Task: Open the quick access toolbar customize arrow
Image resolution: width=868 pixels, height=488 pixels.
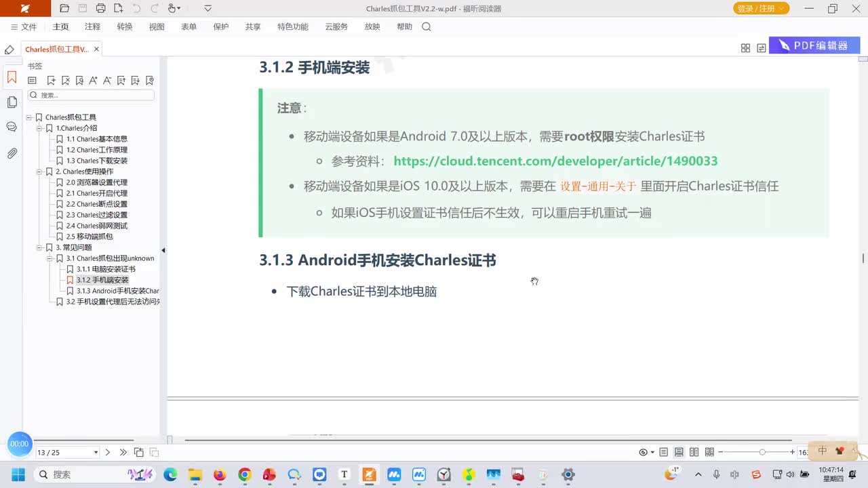Action: [208, 9]
